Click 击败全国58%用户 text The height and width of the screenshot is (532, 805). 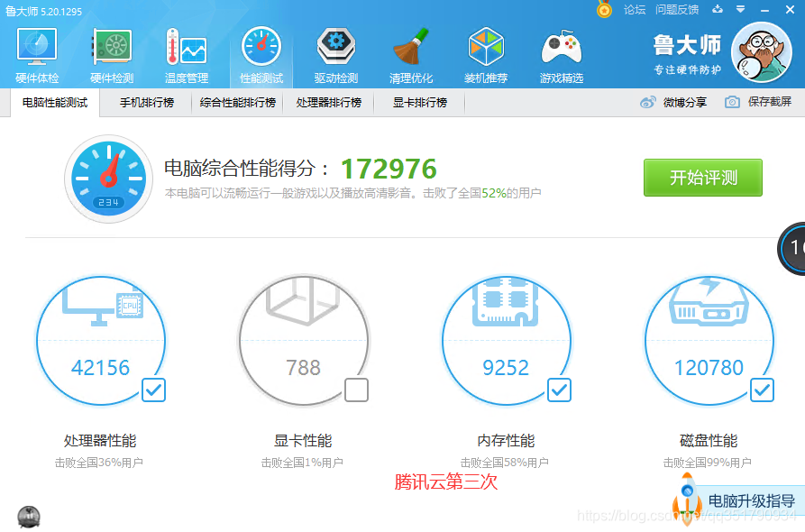505,463
